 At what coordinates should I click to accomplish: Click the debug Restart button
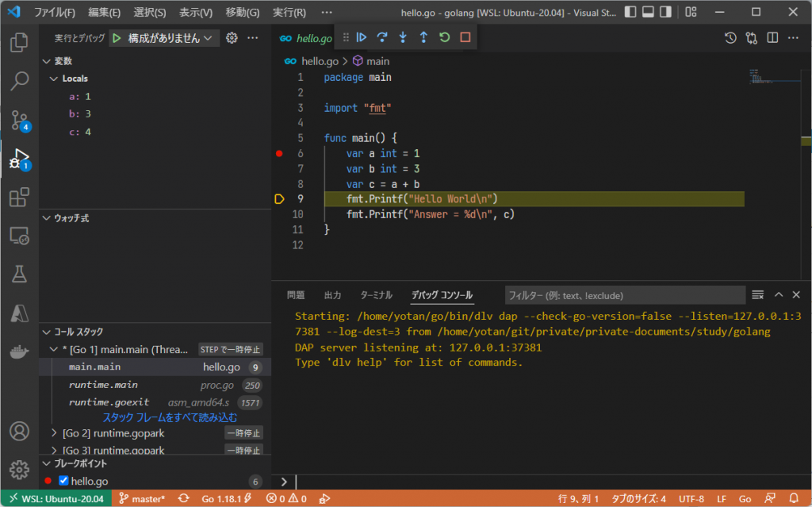pos(444,37)
